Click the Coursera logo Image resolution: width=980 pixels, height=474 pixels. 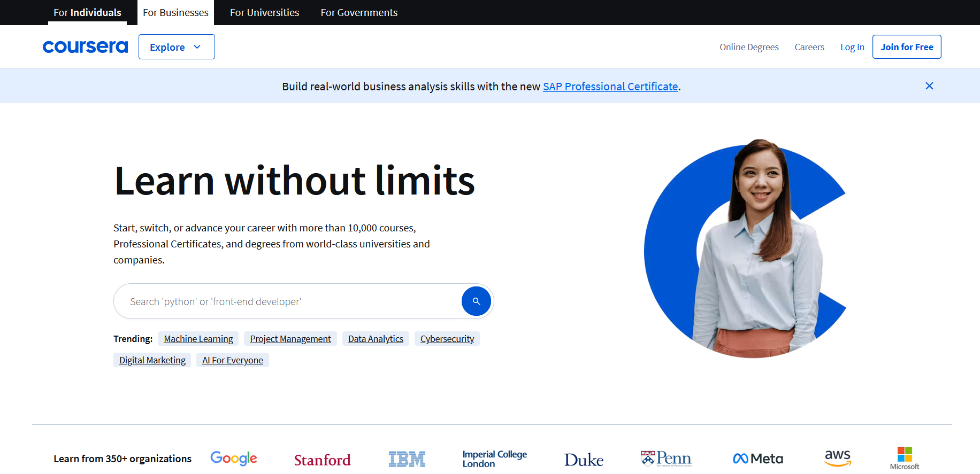85,47
